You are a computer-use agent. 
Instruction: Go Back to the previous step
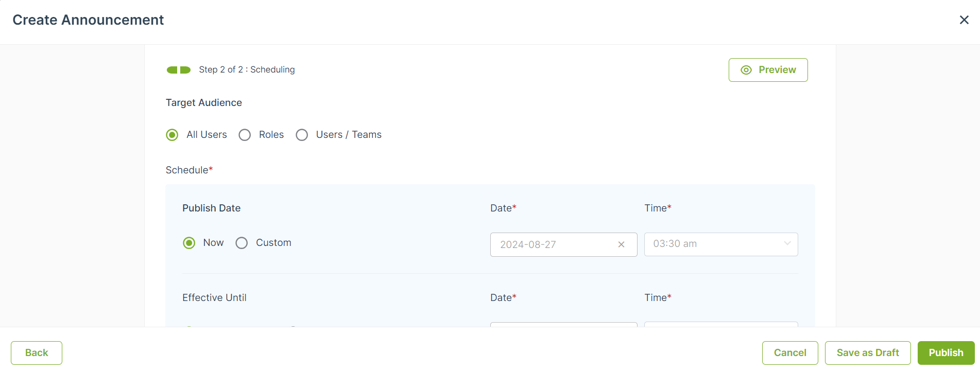(37, 353)
